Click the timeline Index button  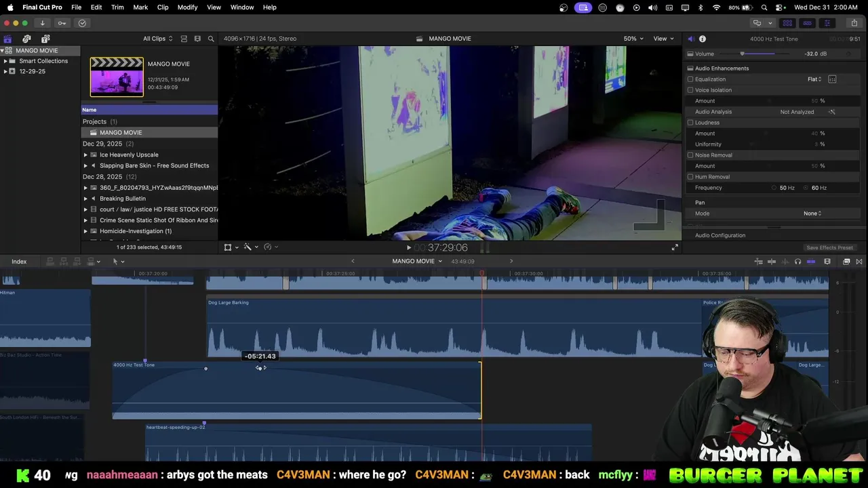point(19,262)
